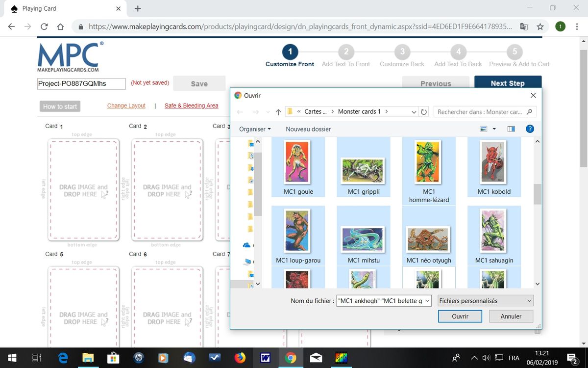The height and width of the screenshot is (368, 588).
Task: Click the project name input field
Action: [x=81, y=83]
